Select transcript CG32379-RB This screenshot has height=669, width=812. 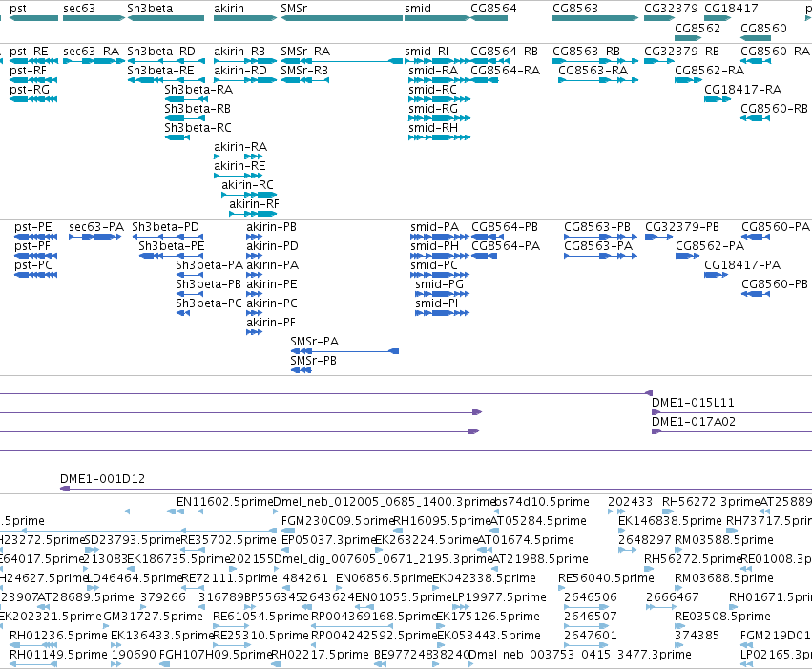click(x=682, y=52)
